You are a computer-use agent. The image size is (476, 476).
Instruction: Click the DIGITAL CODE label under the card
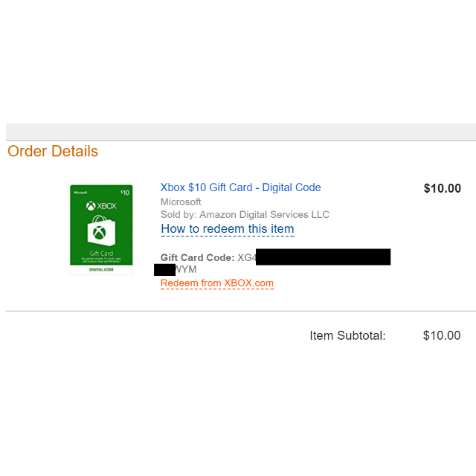point(101,269)
